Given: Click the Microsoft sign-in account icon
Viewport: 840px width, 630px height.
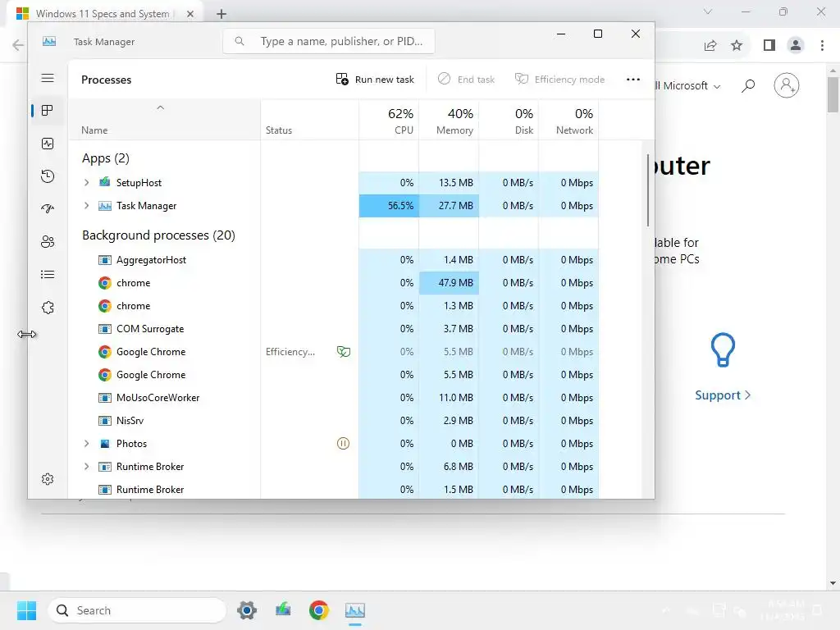Looking at the screenshot, I should click(787, 85).
